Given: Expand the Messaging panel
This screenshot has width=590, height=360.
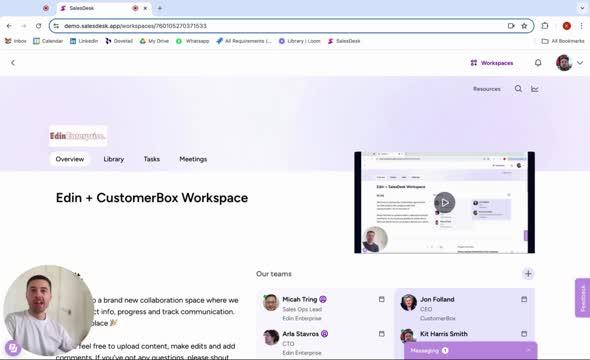Looking at the screenshot, I should point(470,351).
